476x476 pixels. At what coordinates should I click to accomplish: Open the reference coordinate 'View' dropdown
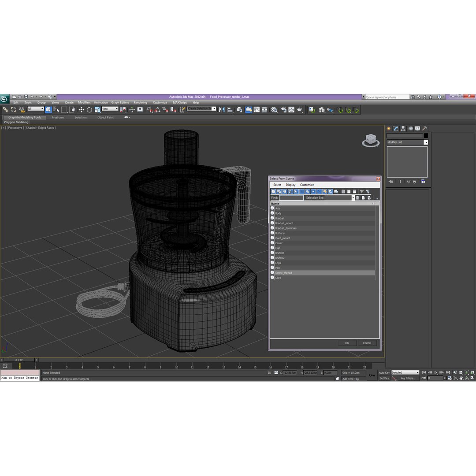(x=110, y=109)
